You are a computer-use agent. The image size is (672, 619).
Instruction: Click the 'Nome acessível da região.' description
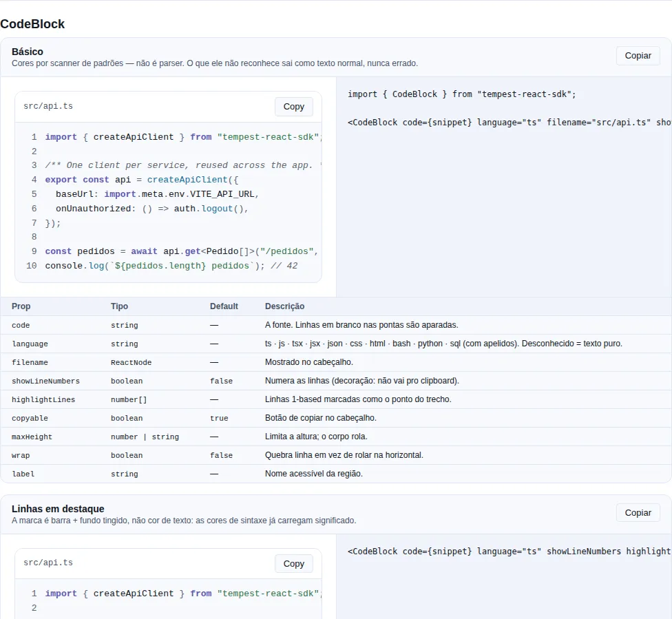pos(314,474)
